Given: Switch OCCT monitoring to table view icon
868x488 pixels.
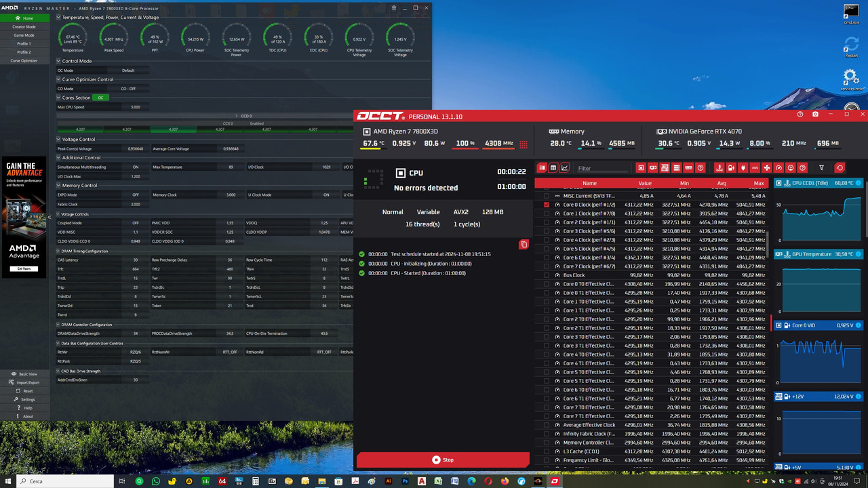Looking at the screenshot, I should pos(553,167).
